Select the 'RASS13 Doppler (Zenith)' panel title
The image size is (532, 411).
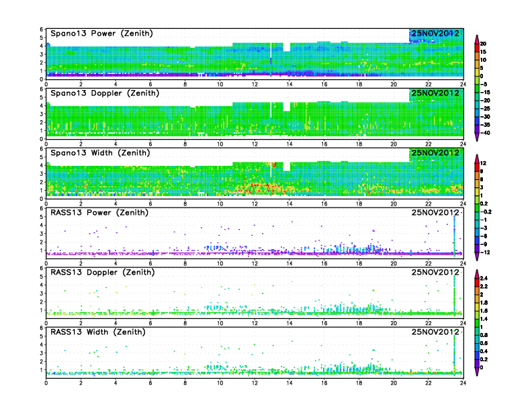click(x=103, y=272)
